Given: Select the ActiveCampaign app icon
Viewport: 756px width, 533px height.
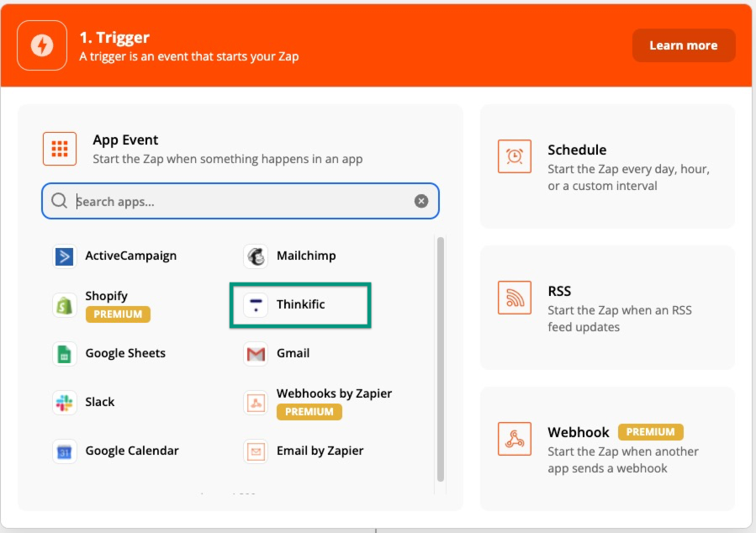Looking at the screenshot, I should 64,256.
